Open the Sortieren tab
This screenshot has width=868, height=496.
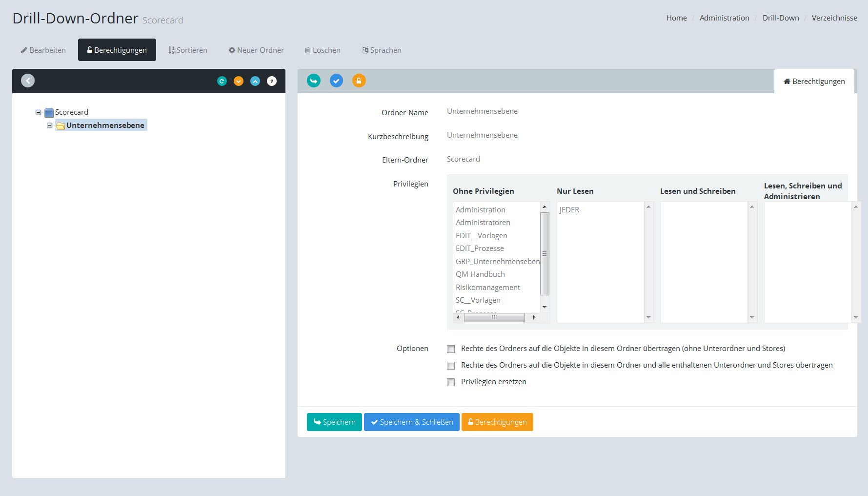[x=188, y=50]
